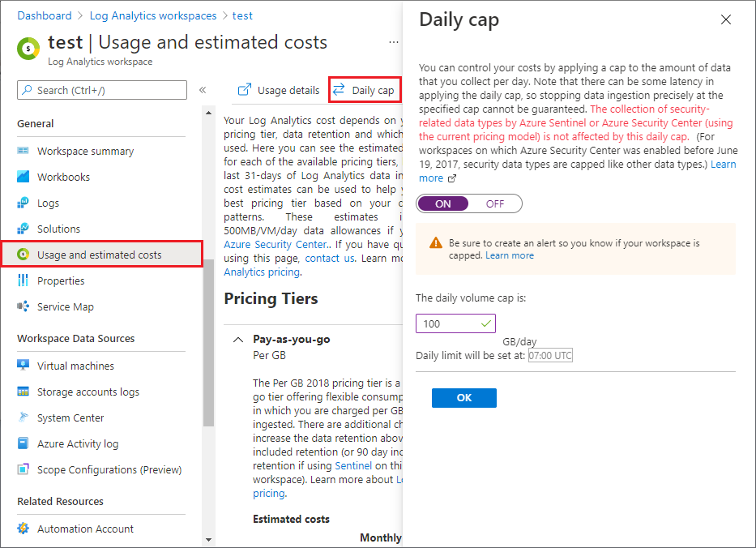756x548 pixels.
Task: Click the daily volume cap input field
Action: 450,323
